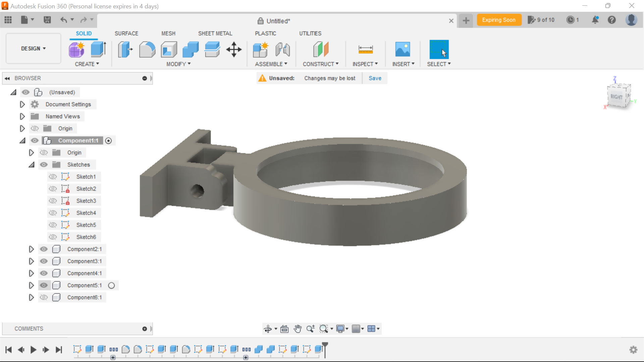
Task: Expand Component2:1 tree item
Action: (x=32, y=249)
